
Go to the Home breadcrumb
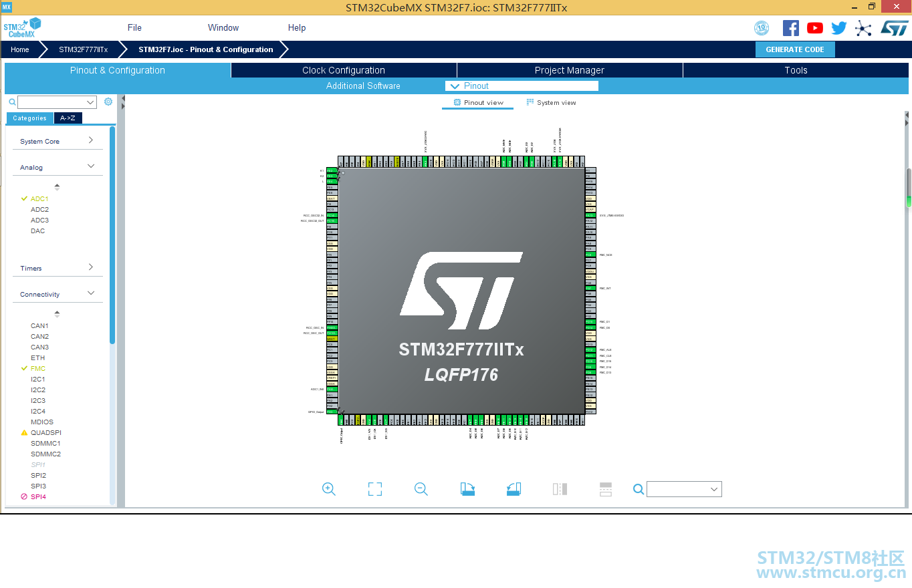(x=20, y=49)
